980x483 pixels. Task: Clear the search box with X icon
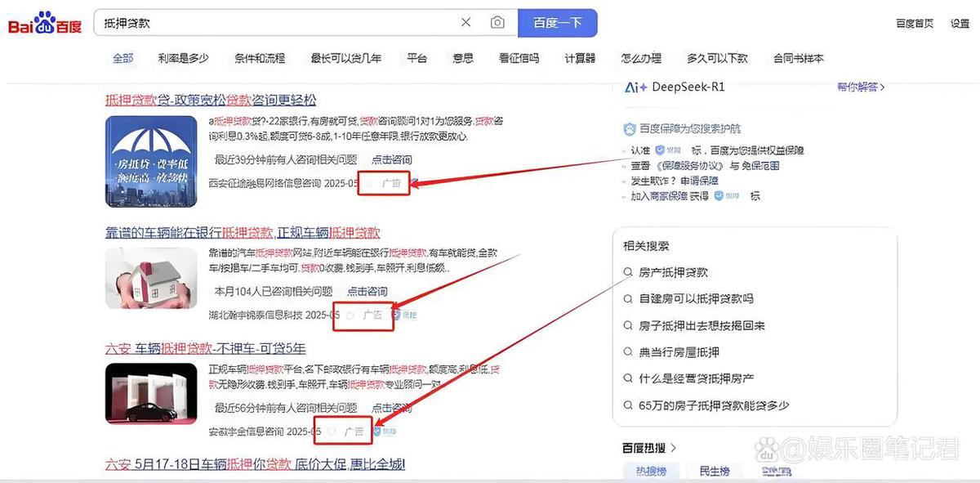[465, 23]
